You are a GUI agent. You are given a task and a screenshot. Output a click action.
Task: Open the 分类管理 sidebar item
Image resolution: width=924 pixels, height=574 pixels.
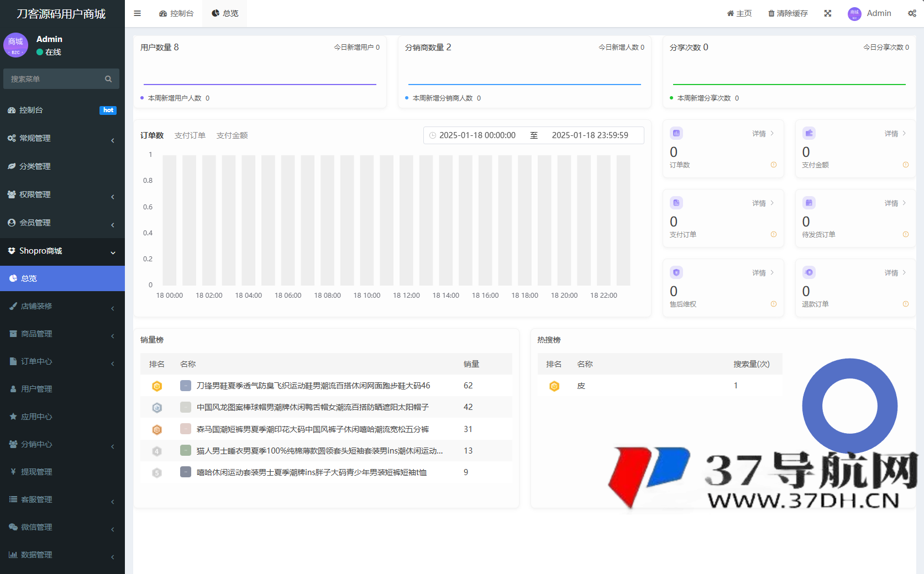coord(36,166)
